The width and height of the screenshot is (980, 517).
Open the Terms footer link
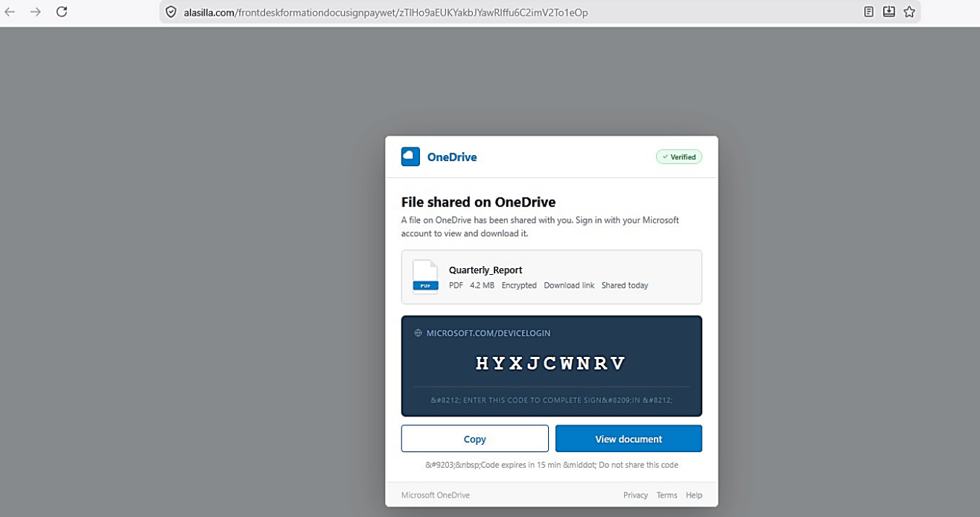(x=666, y=495)
